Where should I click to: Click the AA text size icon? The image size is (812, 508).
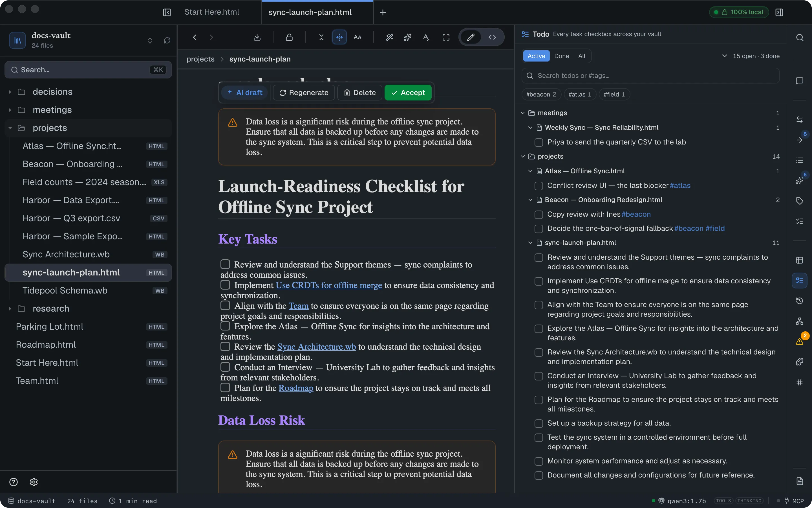pos(358,37)
